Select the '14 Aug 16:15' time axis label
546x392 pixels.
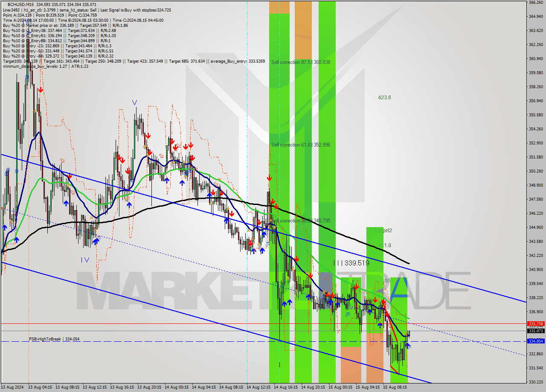coord(286,388)
